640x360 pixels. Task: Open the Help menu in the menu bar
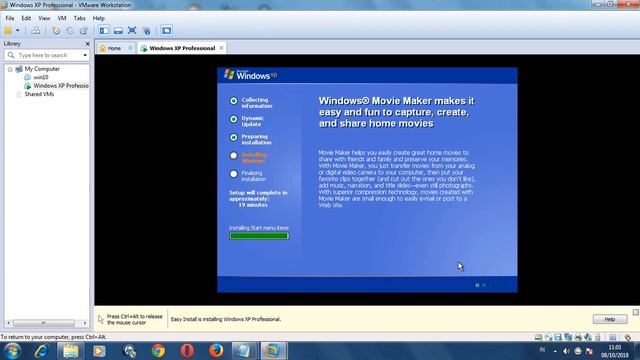pyautogui.click(x=98, y=18)
